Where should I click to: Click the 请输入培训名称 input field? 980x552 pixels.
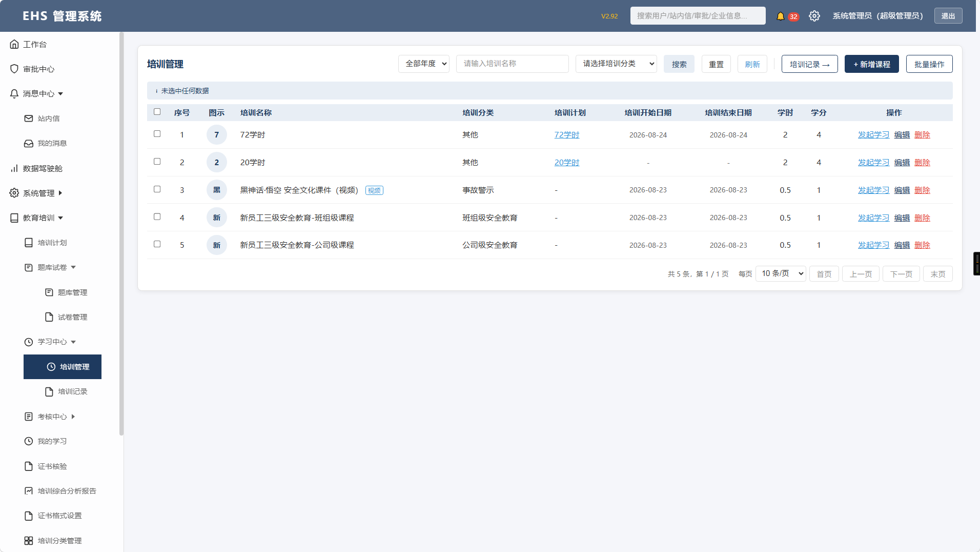click(513, 64)
